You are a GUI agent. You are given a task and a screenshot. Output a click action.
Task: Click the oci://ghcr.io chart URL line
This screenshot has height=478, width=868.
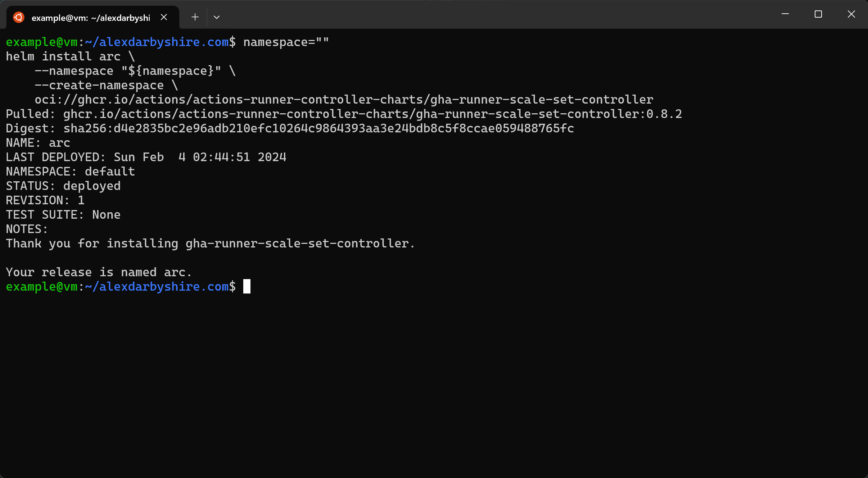pyautogui.click(x=344, y=100)
